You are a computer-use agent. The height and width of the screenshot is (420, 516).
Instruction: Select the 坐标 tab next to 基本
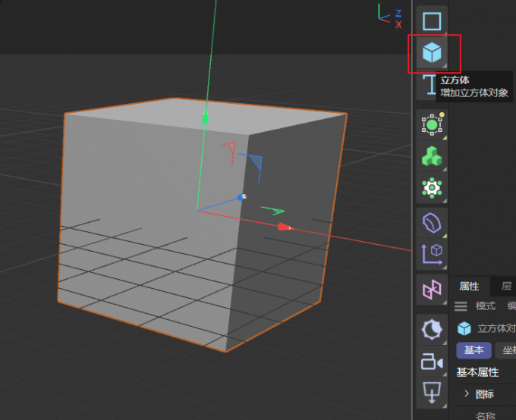coord(506,350)
